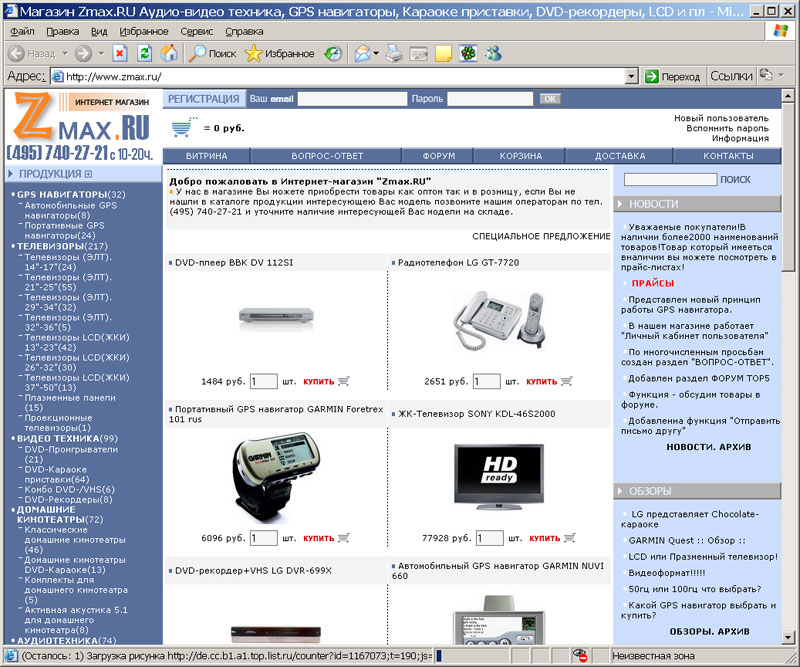Open the ФОРУМ tab
This screenshot has width=800, height=667.
[439, 156]
